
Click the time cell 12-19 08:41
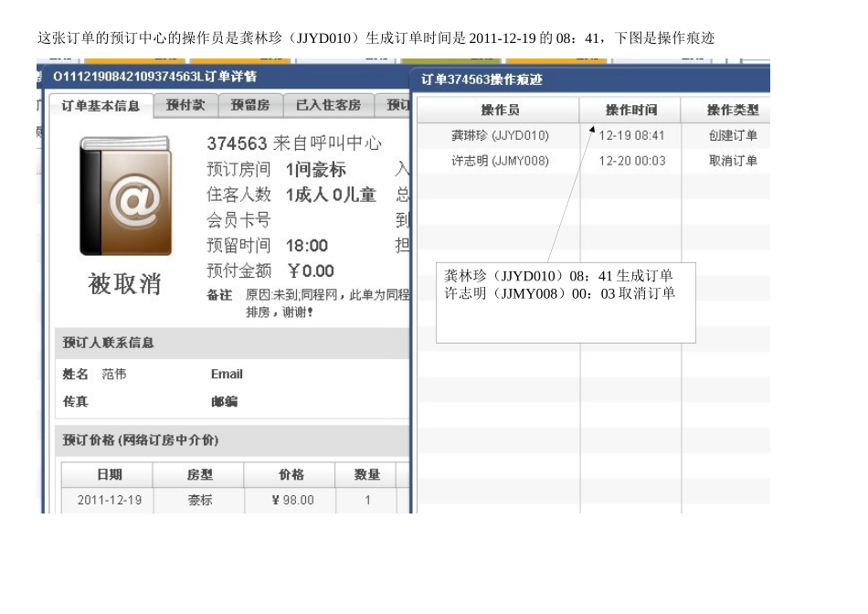pos(631,135)
